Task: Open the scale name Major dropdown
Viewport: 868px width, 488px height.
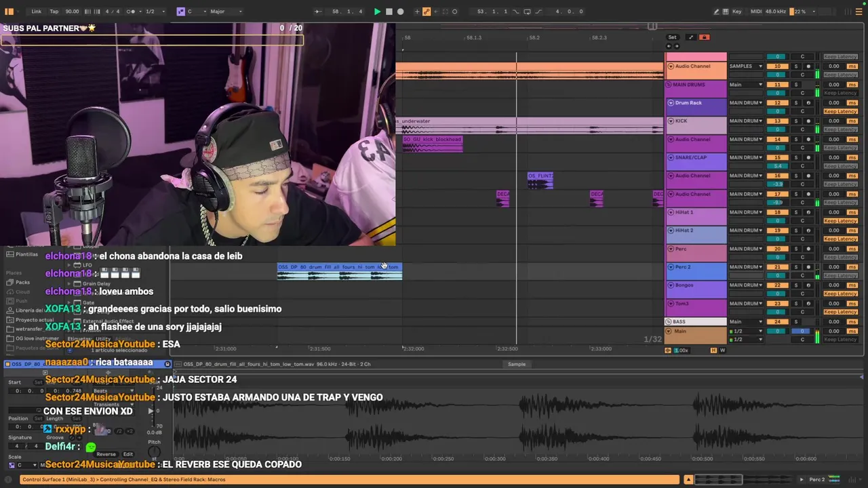Action: [226, 12]
